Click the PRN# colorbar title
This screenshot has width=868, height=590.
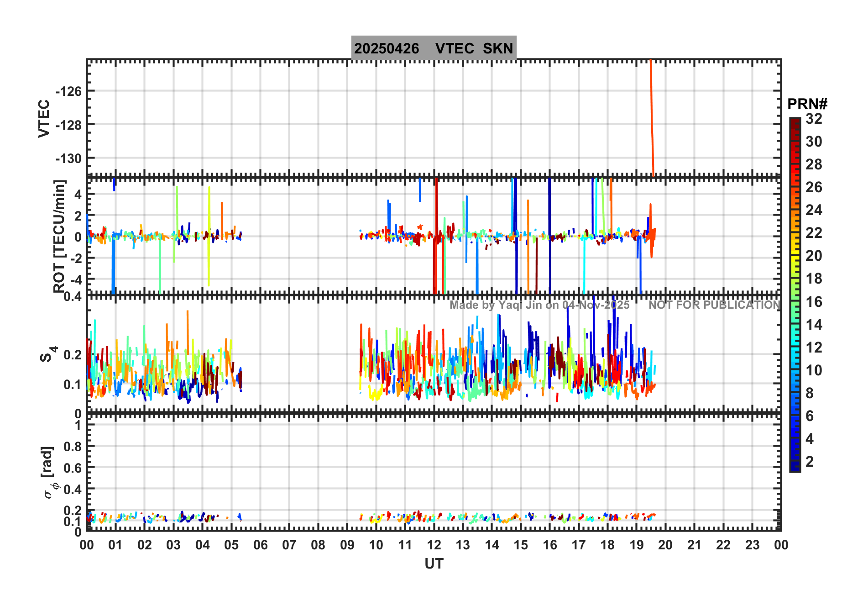(x=807, y=104)
